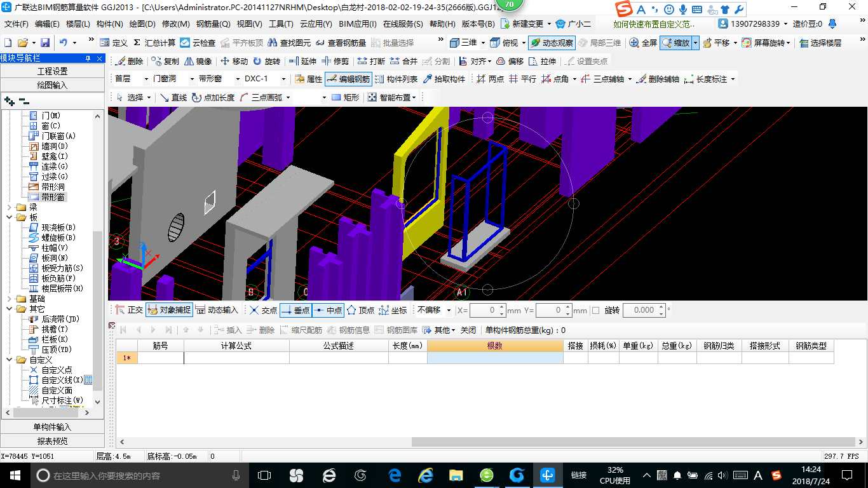Toggle 动态输入 dynamic input

[x=216, y=310]
